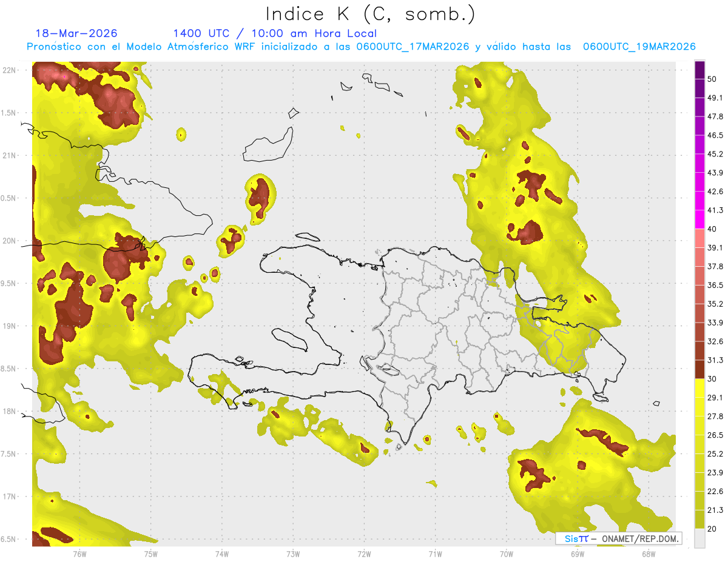Click the "32.6" color bar label
728x562 pixels.
[715, 341]
